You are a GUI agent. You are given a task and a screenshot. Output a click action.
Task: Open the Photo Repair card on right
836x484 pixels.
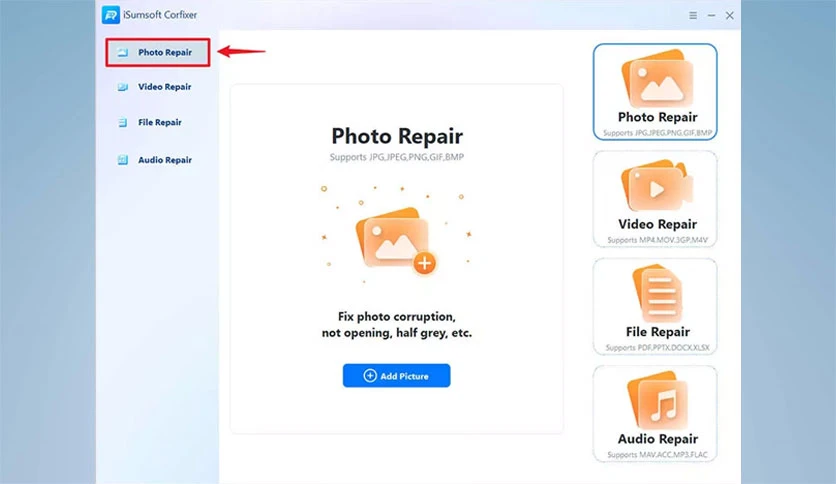point(655,92)
